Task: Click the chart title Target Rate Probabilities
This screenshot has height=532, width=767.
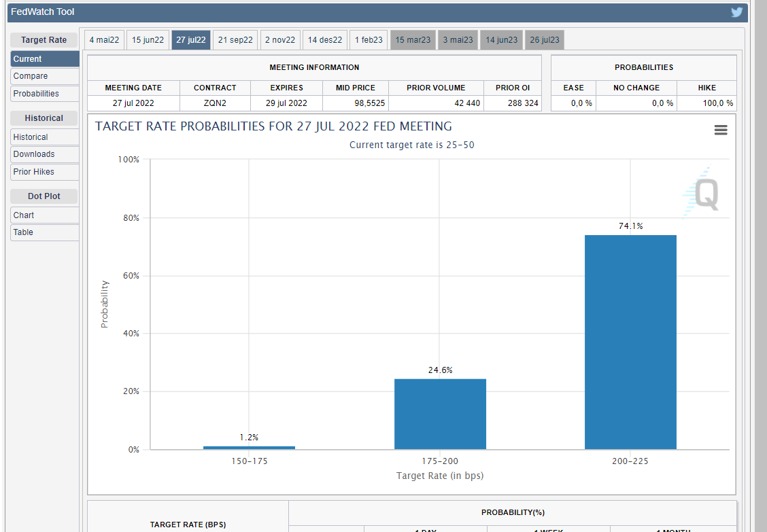Action: point(273,126)
